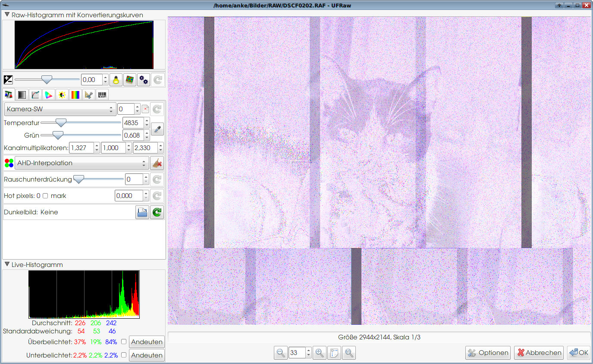The width and height of the screenshot is (593, 364).
Task: Reset Rauschunterdrückung with its arrow icon
Action: pos(157,179)
